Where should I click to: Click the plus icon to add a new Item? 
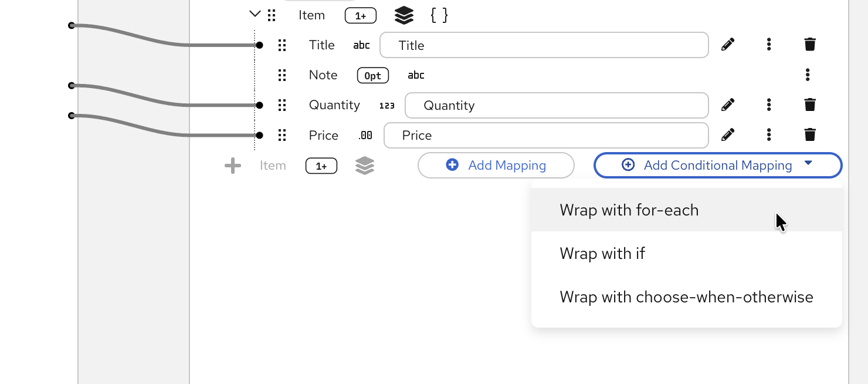click(232, 165)
